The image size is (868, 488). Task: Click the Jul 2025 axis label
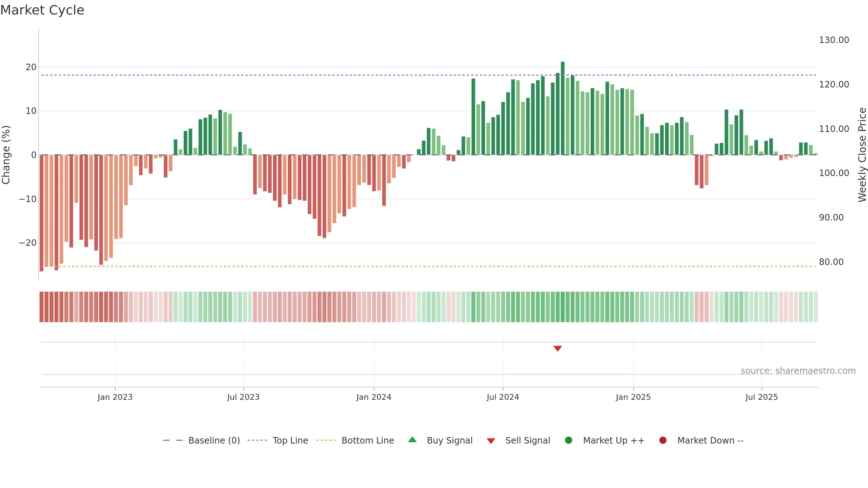coord(762,397)
